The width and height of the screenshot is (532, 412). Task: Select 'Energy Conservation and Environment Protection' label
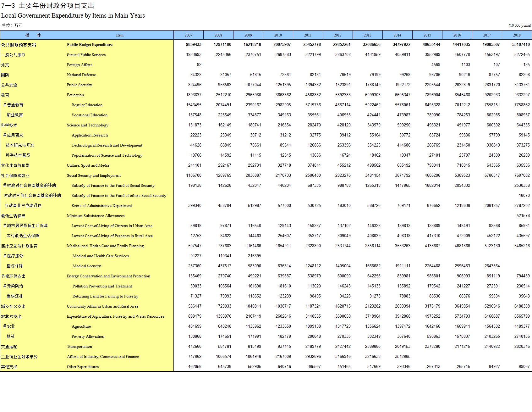click(x=108, y=276)
